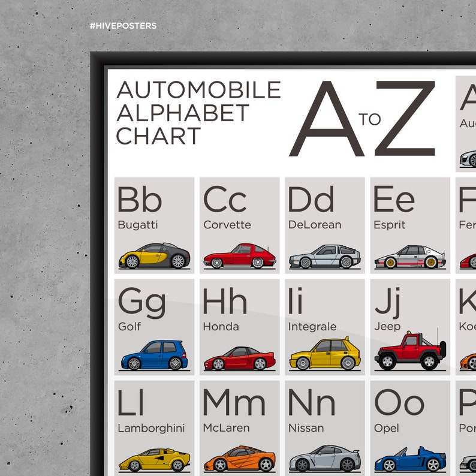Click the silver Nissan car illustration
The height and width of the screenshot is (476, 476).
[x=325, y=459]
